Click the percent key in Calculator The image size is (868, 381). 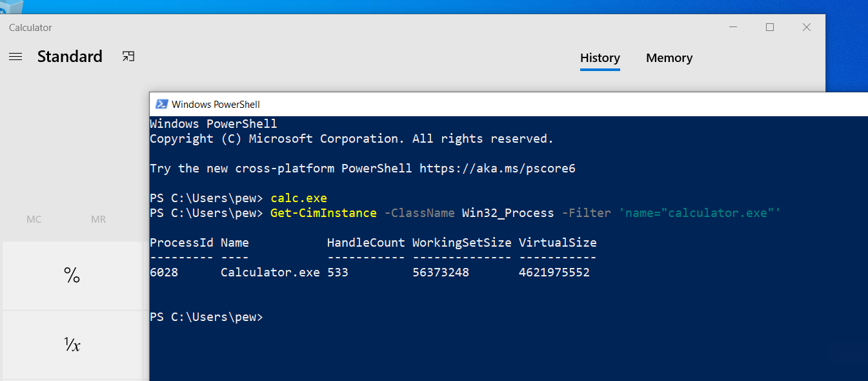pyautogui.click(x=72, y=276)
